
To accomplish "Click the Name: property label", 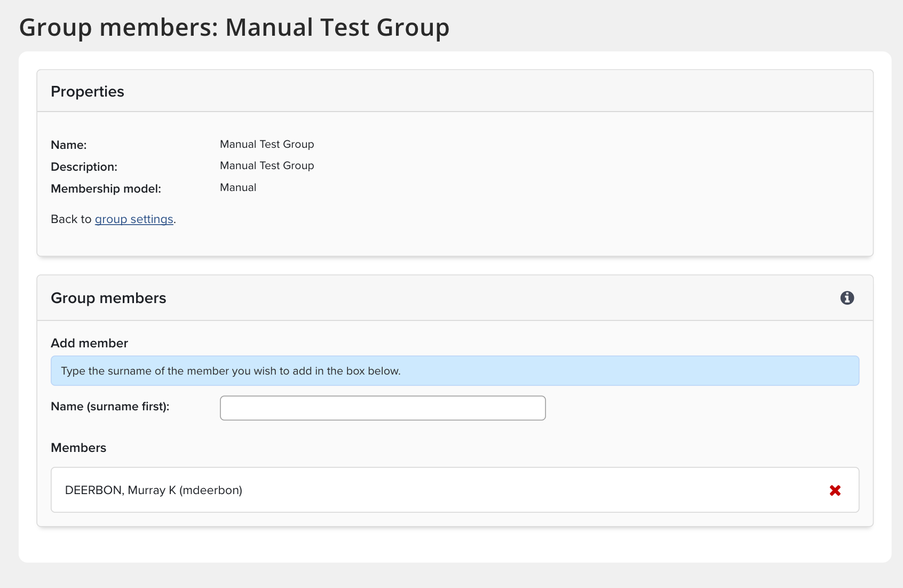I will [69, 145].
